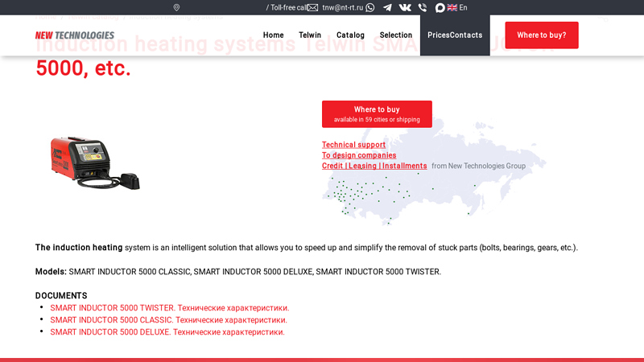This screenshot has height=362, width=644.
Task: Open the WhatsApp contact icon
Action: coord(370,7)
